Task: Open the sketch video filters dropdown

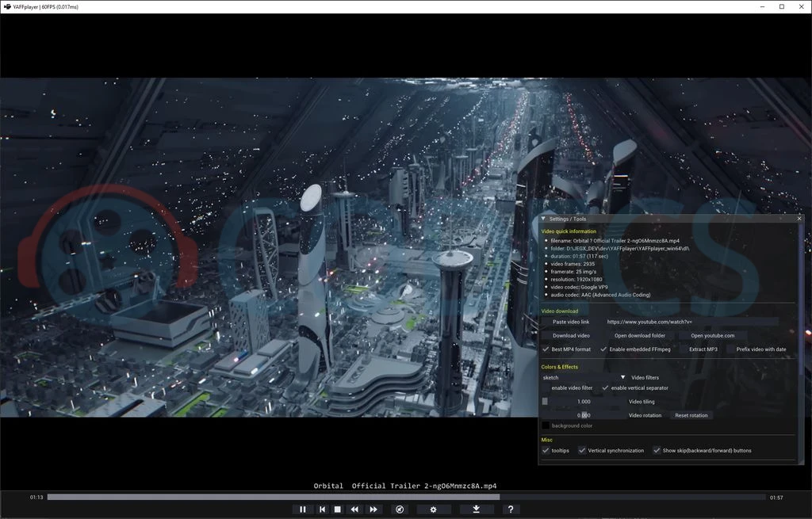Action: [584, 377]
